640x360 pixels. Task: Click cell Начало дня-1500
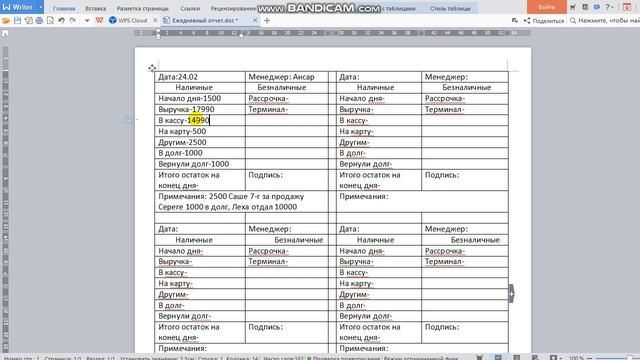point(200,98)
